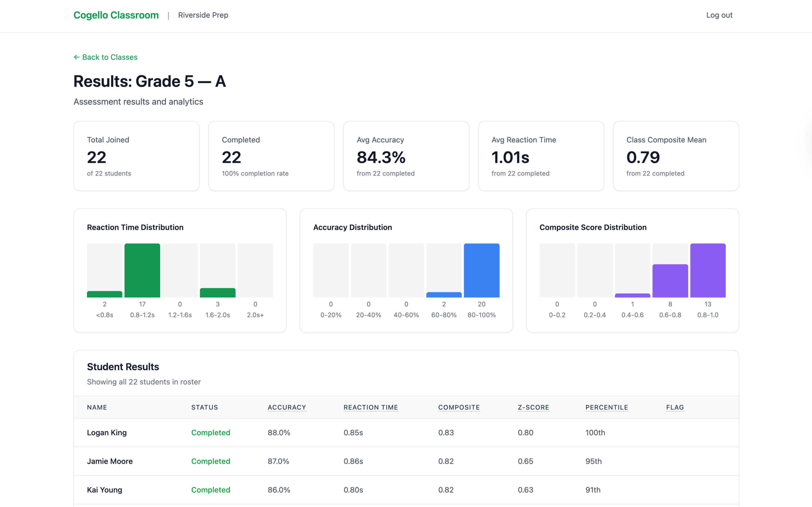
Task: Click the Log out link
Action: (x=719, y=15)
